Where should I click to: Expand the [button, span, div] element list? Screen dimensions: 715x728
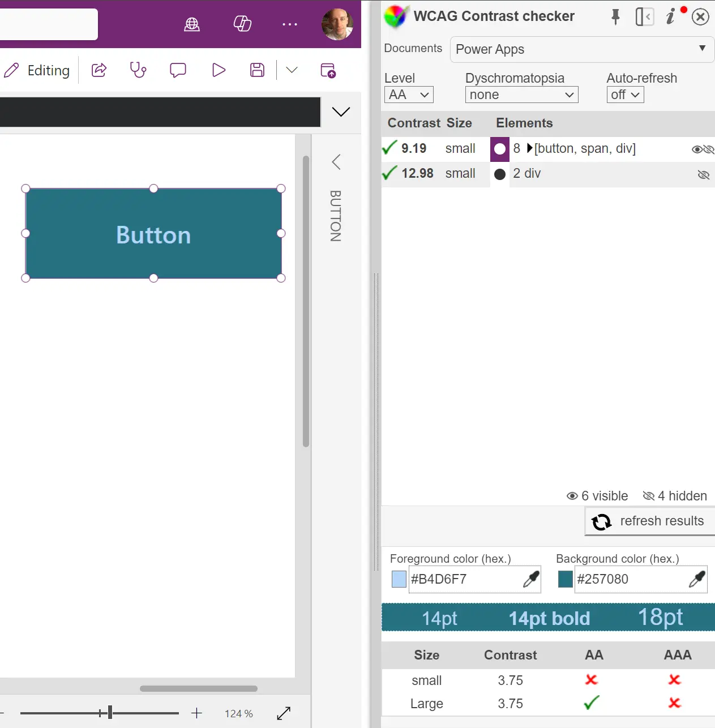530,148
